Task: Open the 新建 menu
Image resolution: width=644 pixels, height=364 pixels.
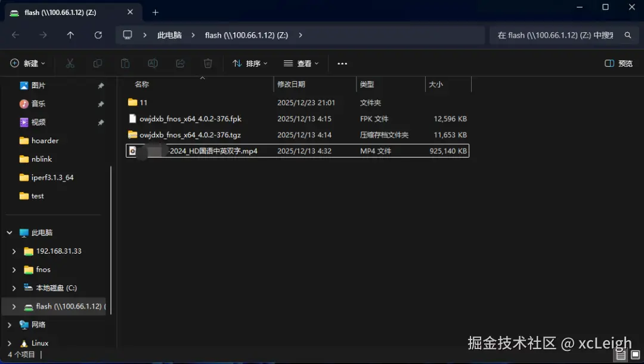Action: (x=26, y=63)
